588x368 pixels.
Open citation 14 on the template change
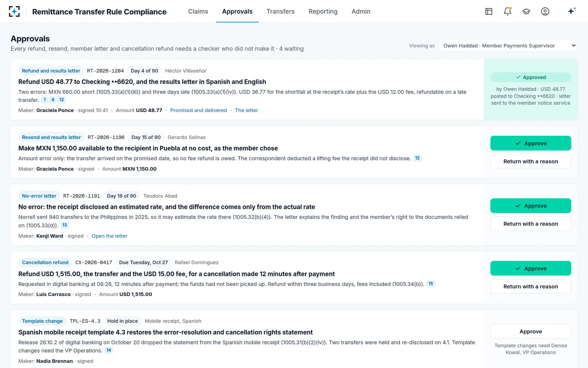(x=109, y=350)
